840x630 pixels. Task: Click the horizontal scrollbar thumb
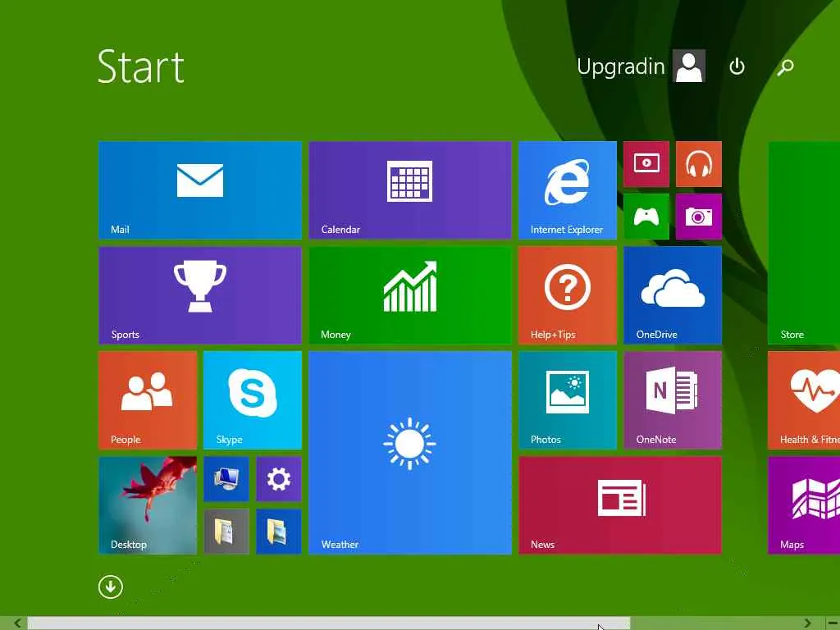click(328, 623)
